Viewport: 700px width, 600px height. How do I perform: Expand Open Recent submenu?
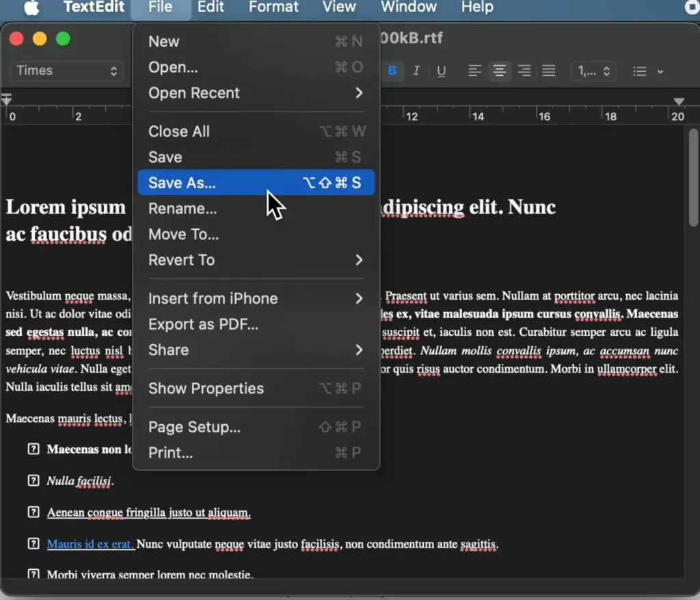tap(256, 93)
